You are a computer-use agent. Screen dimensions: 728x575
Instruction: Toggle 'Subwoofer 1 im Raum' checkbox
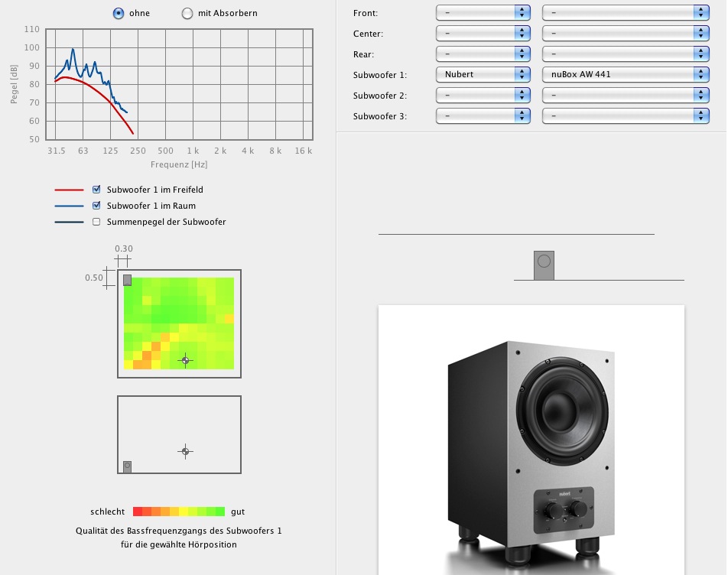point(96,206)
